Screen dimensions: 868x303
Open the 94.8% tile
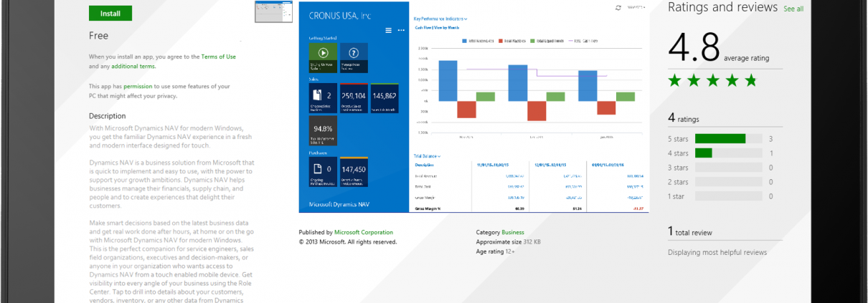pos(323,131)
